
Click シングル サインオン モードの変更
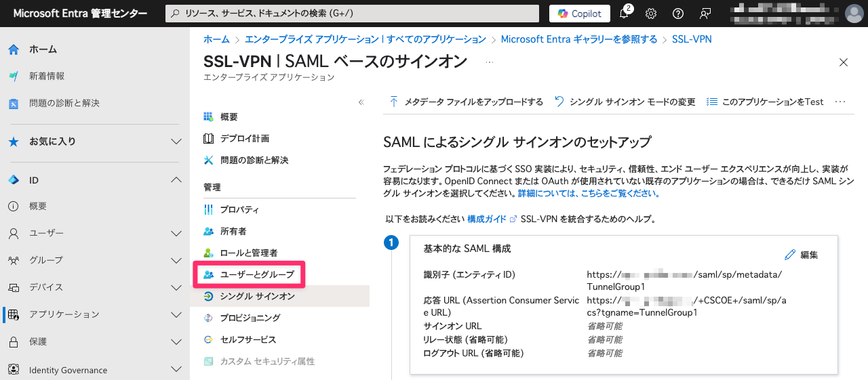tap(625, 102)
